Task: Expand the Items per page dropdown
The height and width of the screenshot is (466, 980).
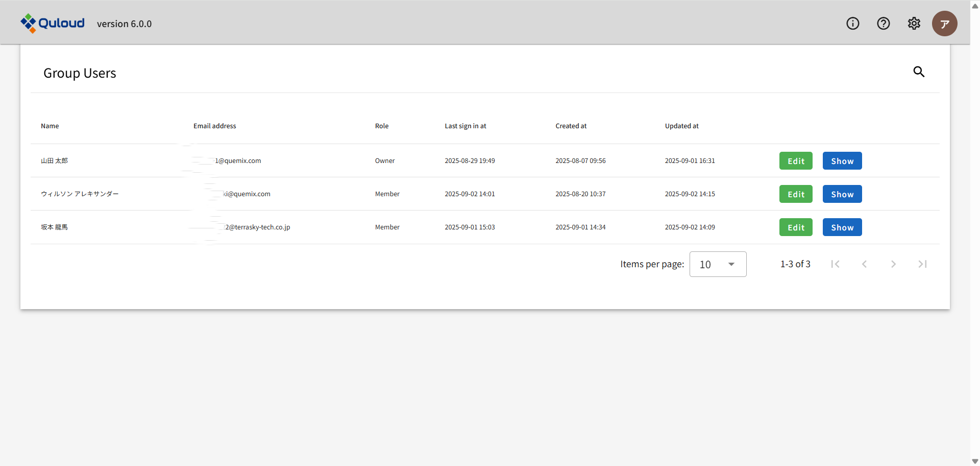Action: coord(718,264)
